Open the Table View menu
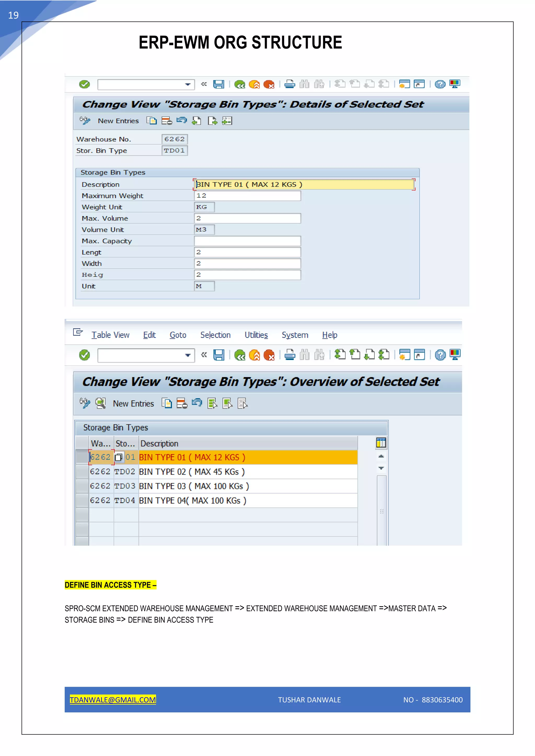Viewport: 535px width, 756px height. tap(110, 335)
